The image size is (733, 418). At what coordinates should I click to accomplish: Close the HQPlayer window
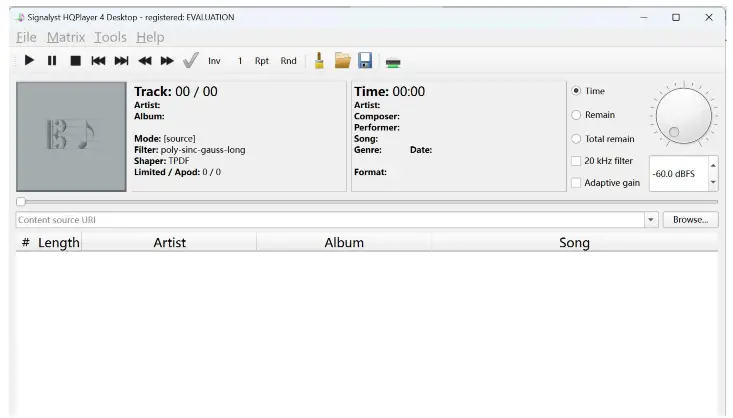pyautogui.click(x=709, y=18)
